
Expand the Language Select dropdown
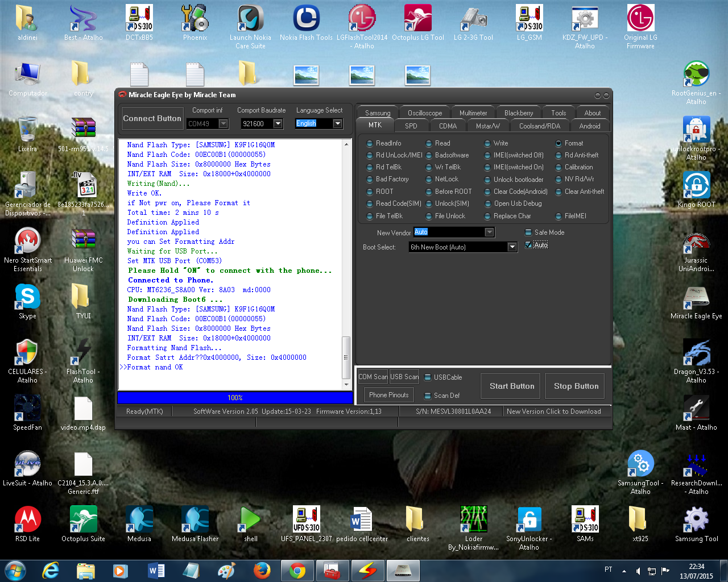338,124
